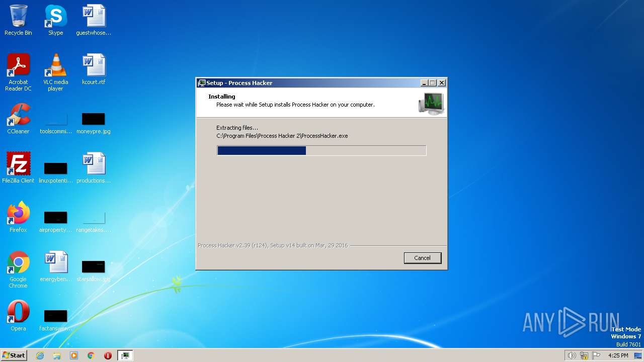Select the starsallow.jpg image file
Viewport: 644px width, 362px height.
coord(94,271)
